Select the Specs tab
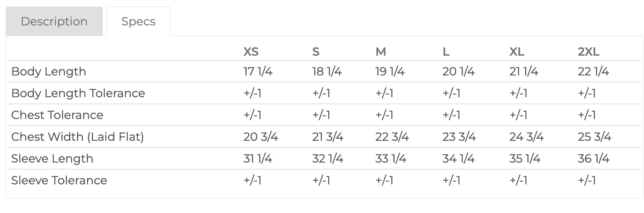Screen dimensions: 644x213 click(x=138, y=21)
